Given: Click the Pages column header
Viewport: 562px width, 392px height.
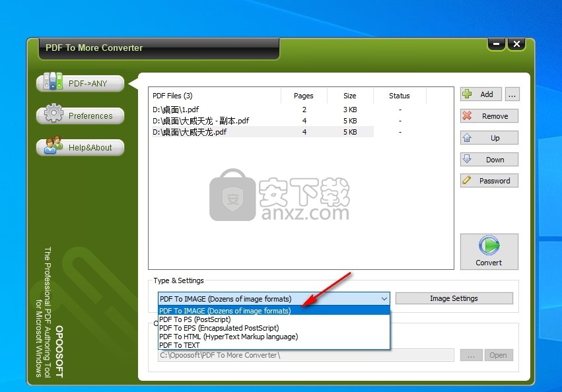Looking at the screenshot, I should point(304,96).
